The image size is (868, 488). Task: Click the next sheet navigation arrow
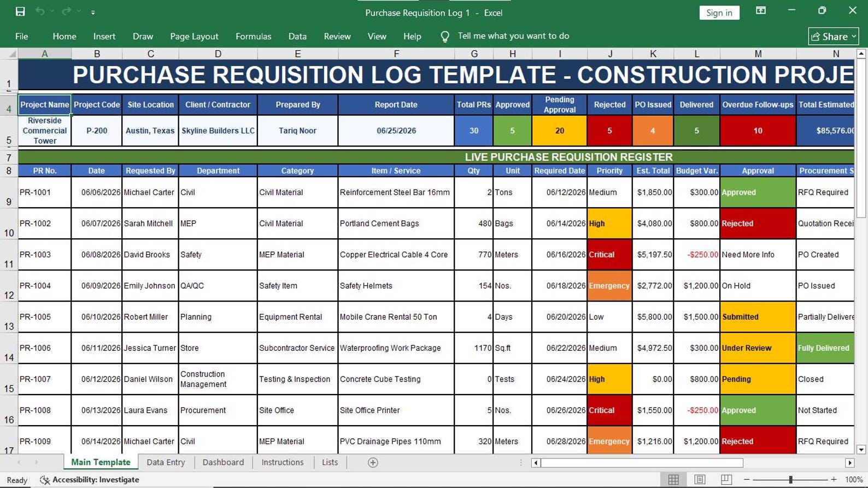tap(37, 462)
